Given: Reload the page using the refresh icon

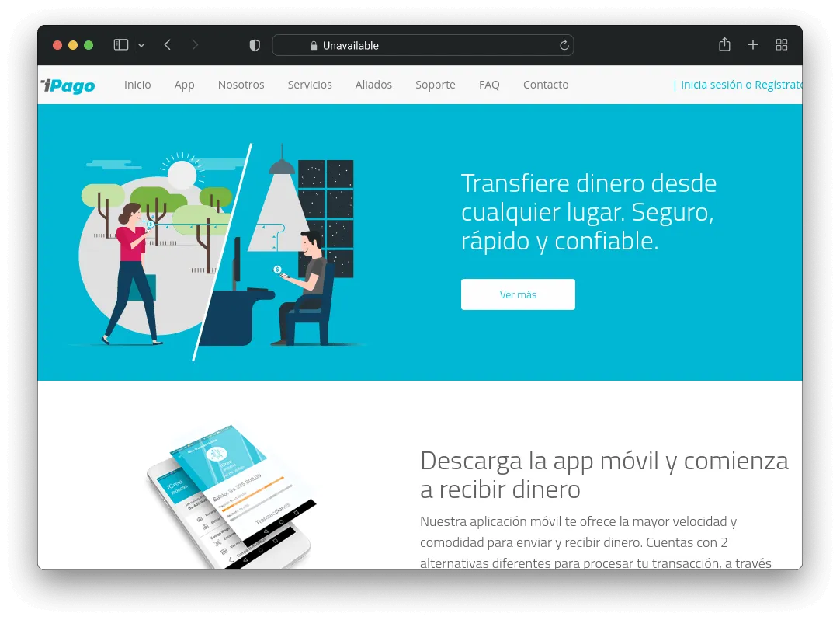Looking at the screenshot, I should pyautogui.click(x=564, y=45).
